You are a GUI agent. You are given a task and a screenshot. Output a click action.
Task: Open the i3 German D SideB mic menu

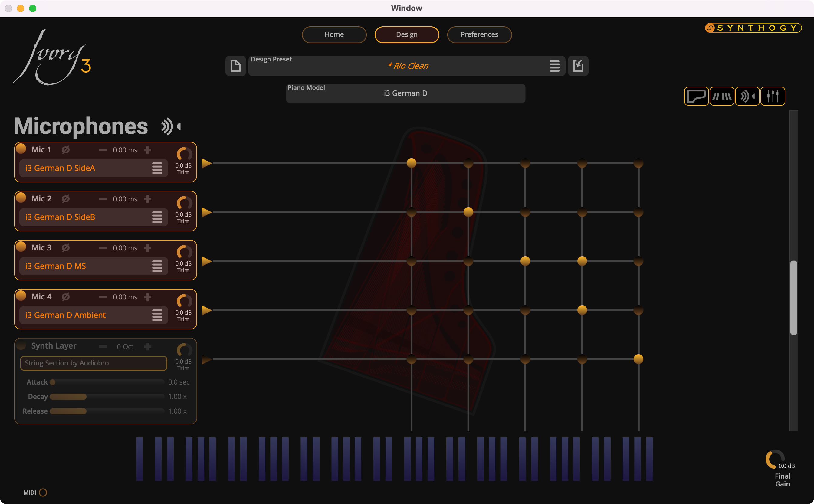[x=157, y=217]
